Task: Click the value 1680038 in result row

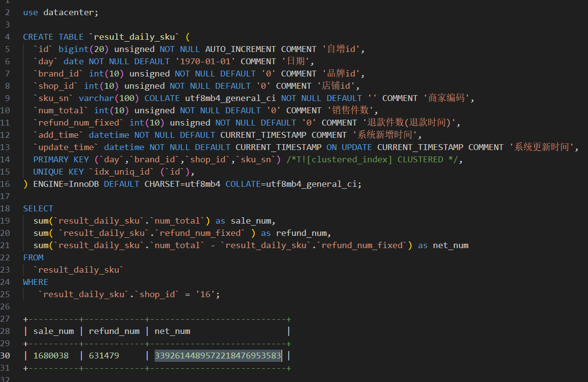Action: (x=51, y=356)
